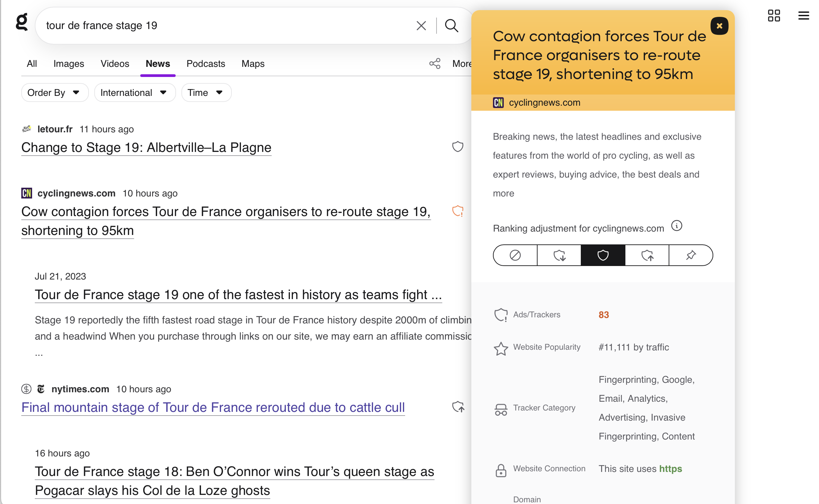Switch to the Podcasts tab
The image size is (819, 504).
coord(205,63)
